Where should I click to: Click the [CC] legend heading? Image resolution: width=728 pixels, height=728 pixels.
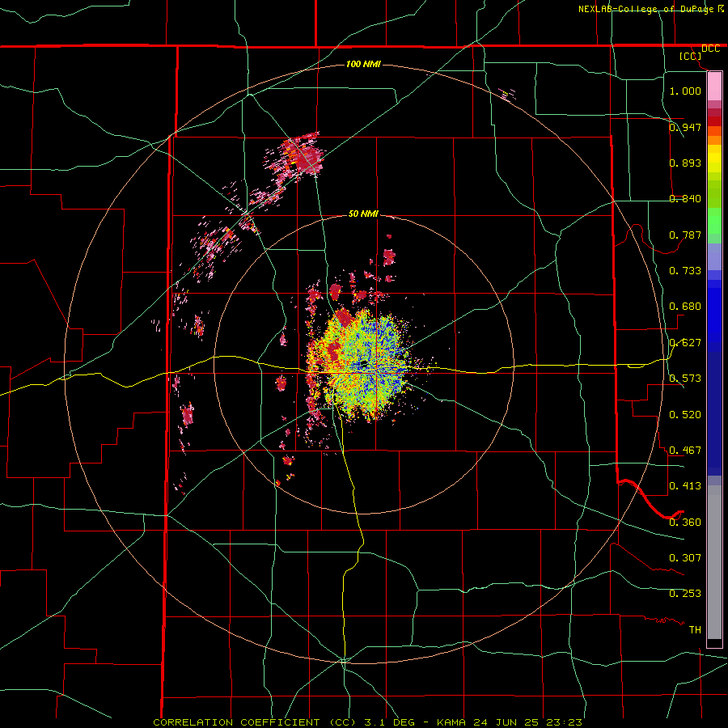point(691,56)
